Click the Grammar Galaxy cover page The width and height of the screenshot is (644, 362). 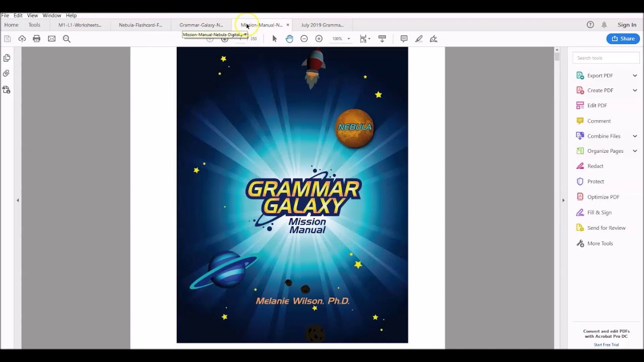tap(292, 195)
